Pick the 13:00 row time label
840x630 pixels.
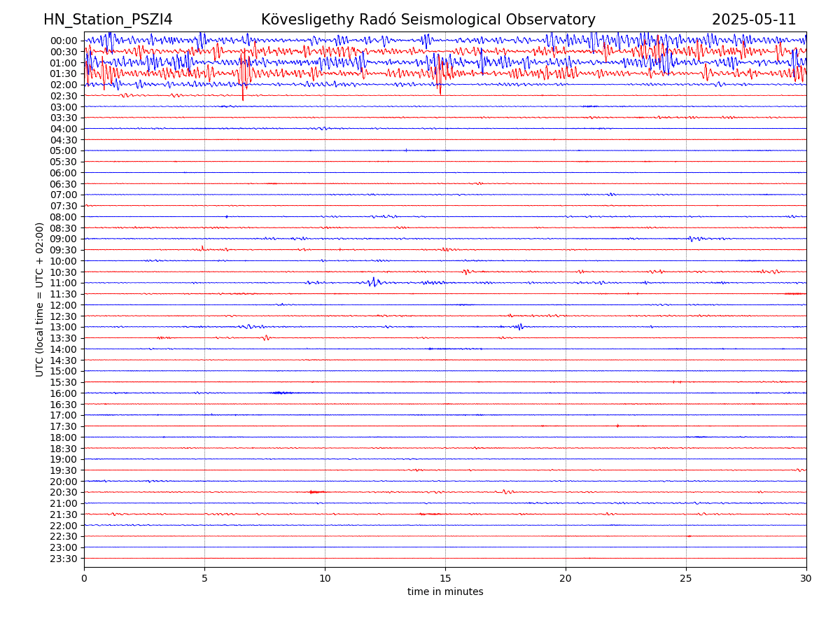(64, 328)
